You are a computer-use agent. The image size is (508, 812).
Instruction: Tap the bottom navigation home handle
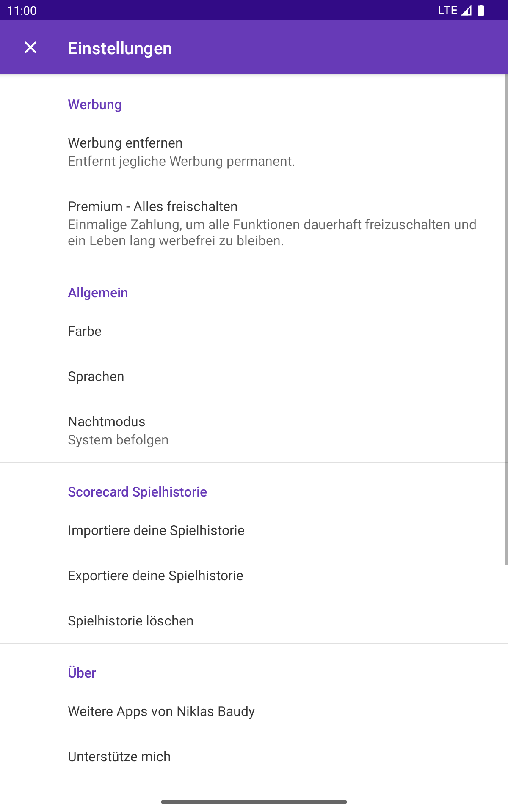[x=254, y=802]
